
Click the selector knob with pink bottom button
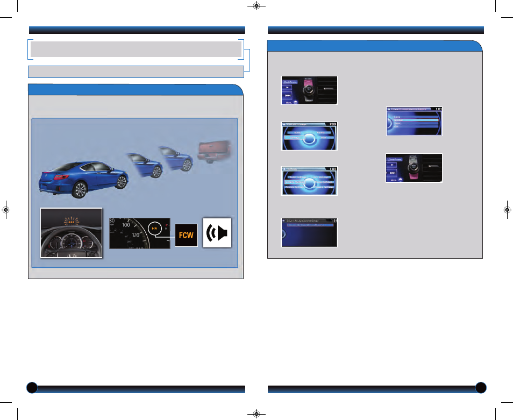point(414,168)
